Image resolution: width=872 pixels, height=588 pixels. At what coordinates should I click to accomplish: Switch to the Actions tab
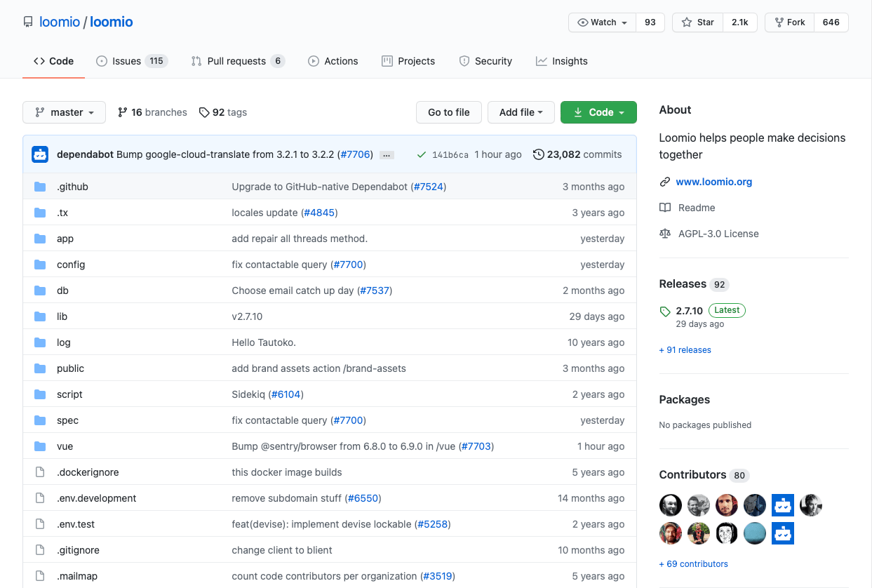[x=333, y=61]
